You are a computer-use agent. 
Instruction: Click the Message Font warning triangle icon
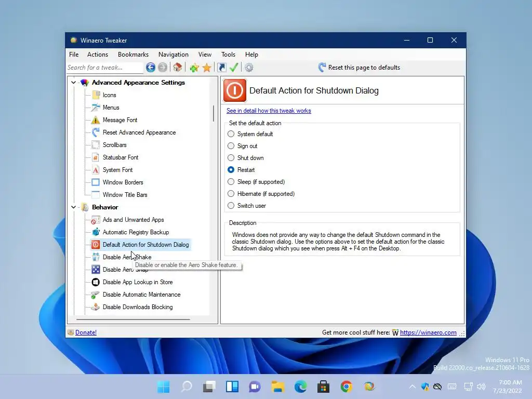[96, 120]
